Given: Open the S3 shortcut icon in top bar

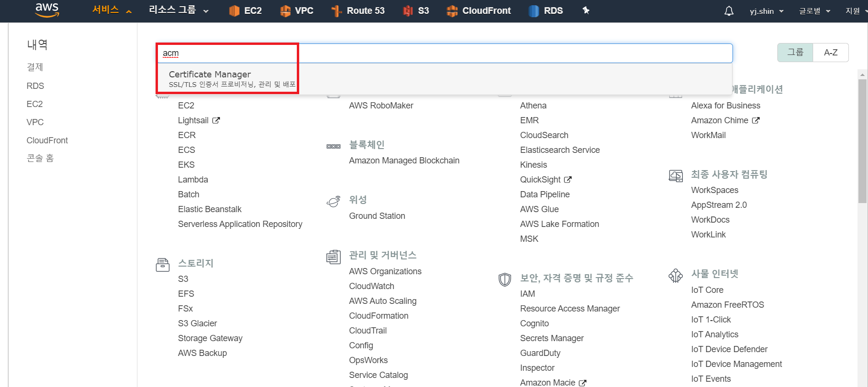Looking at the screenshot, I should point(408,11).
